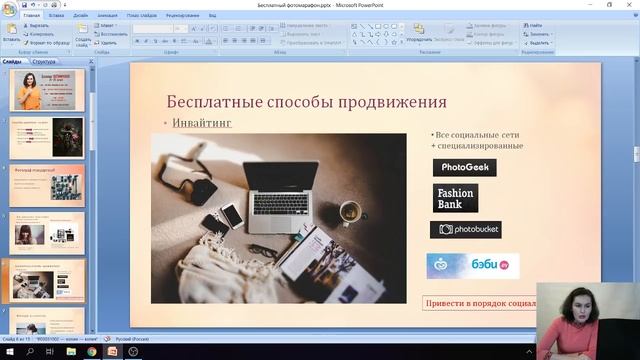The width and height of the screenshot is (640, 360).
Task: Center text in Абзац group
Action: (x=235, y=41)
